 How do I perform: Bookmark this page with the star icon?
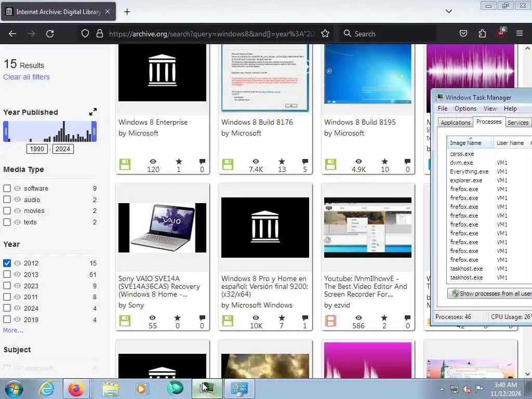[x=325, y=34]
